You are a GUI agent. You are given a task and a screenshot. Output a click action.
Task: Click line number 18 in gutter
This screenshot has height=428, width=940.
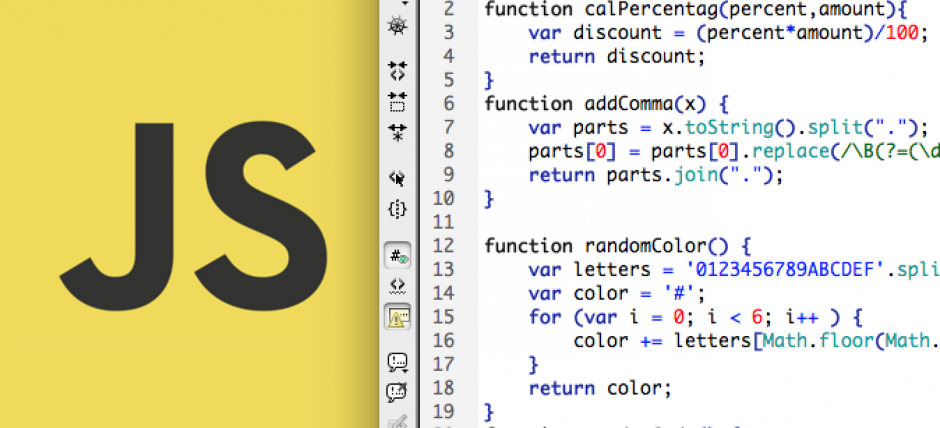(444, 388)
